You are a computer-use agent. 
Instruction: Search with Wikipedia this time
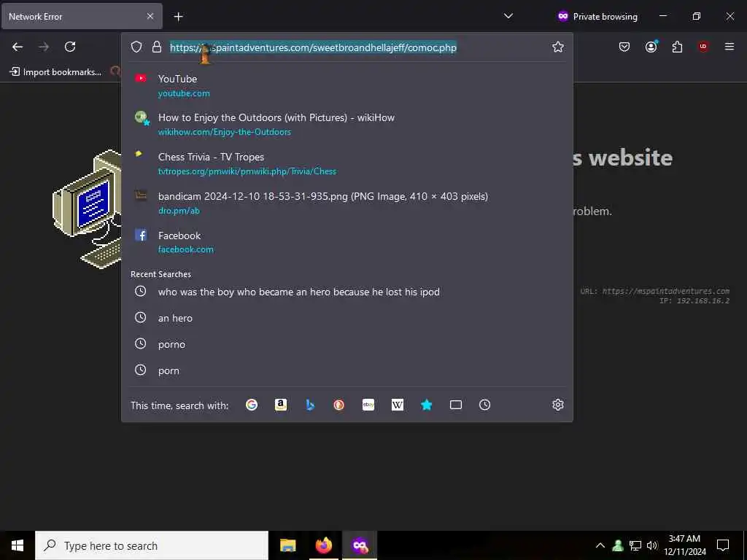click(398, 405)
